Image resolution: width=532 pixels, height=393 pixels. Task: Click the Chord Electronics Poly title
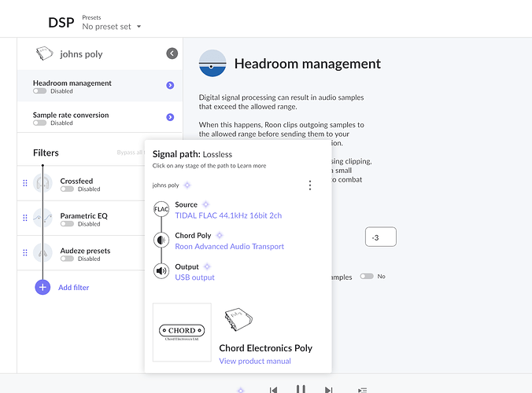[266, 348]
